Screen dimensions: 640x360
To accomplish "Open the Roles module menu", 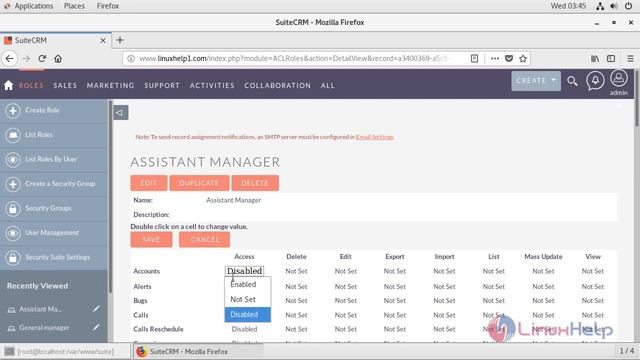I will point(31,85).
